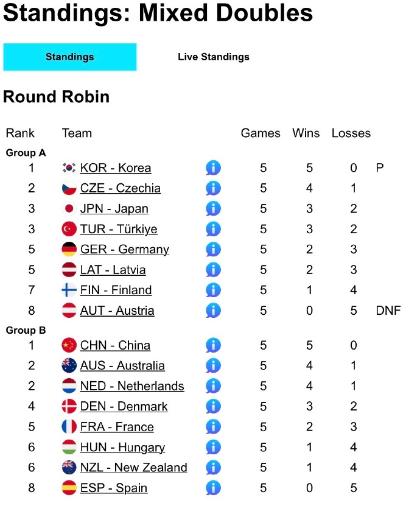Open info bubble next to Spain
Image resolution: width=420 pixels, height=517 pixels.
pyautogui.click(x=213, y=488)
